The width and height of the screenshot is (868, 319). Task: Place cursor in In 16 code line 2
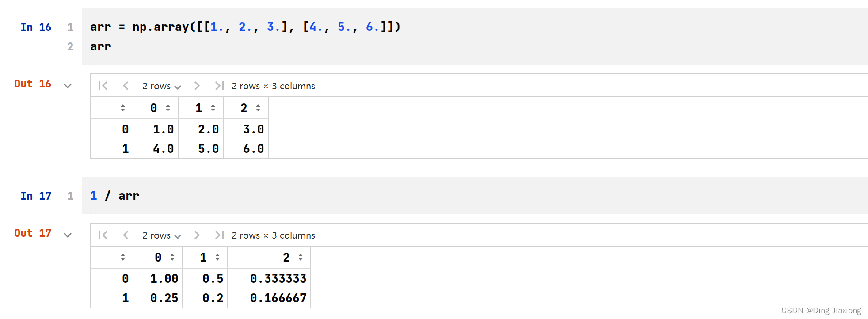pos(479,46)
